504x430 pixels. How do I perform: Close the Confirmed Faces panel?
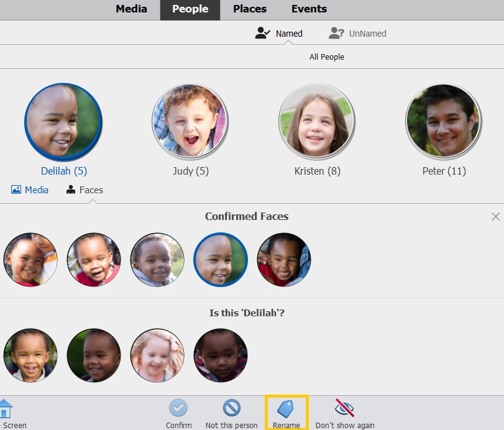coord(496,217)
